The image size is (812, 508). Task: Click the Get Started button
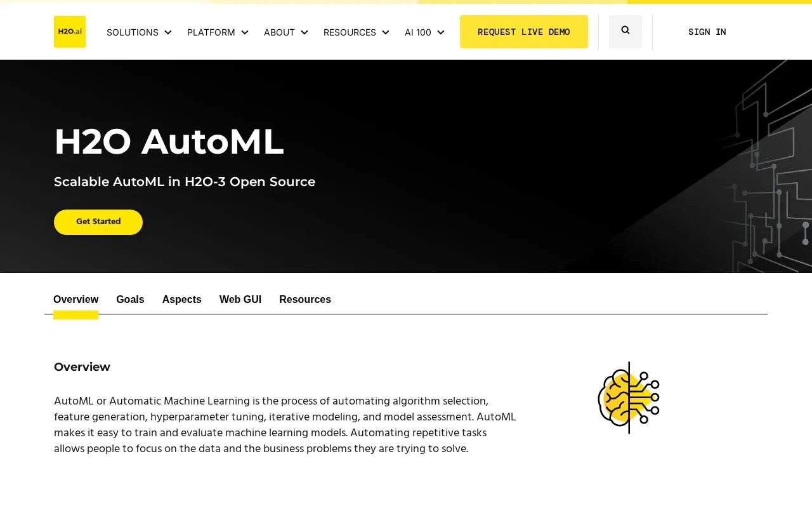pyautogui.click(x=98, y=222)
